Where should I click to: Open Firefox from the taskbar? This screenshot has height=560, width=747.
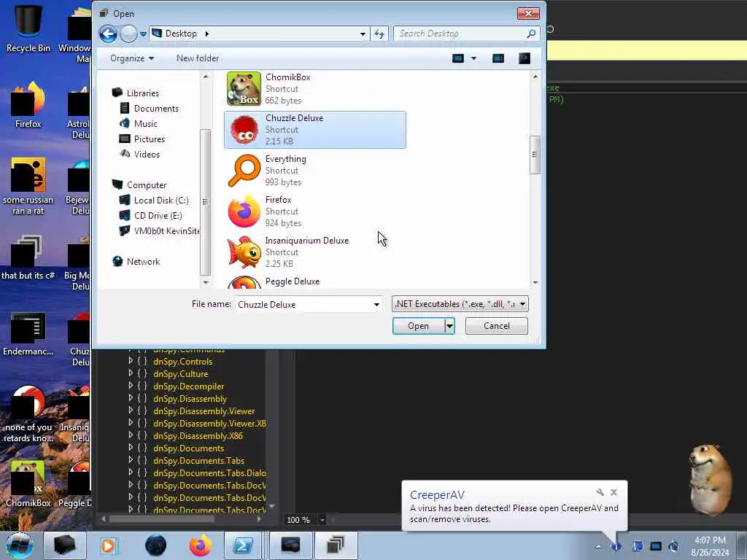200,545
